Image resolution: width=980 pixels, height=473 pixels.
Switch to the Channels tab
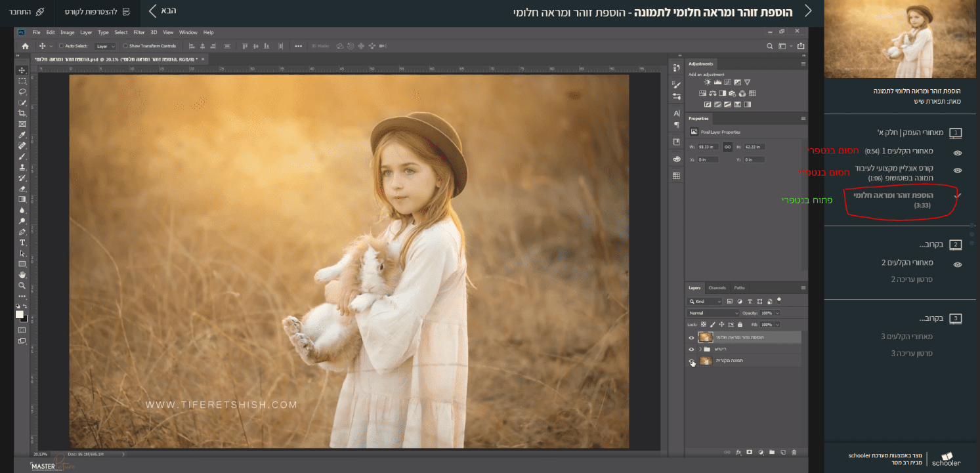[x=717, y=288]
